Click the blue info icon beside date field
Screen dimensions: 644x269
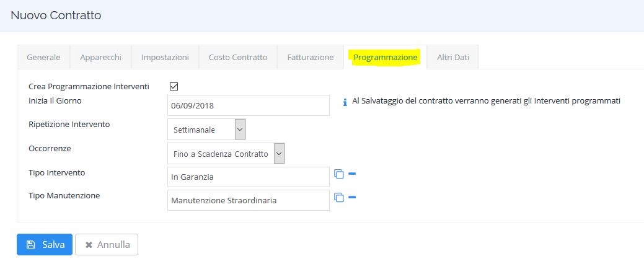pyautogui.click(x=345, y=102)
